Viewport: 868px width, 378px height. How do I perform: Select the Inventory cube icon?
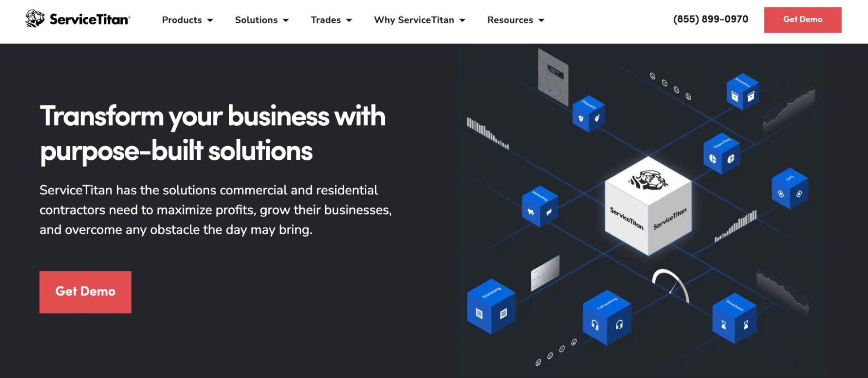pos(743,92)
